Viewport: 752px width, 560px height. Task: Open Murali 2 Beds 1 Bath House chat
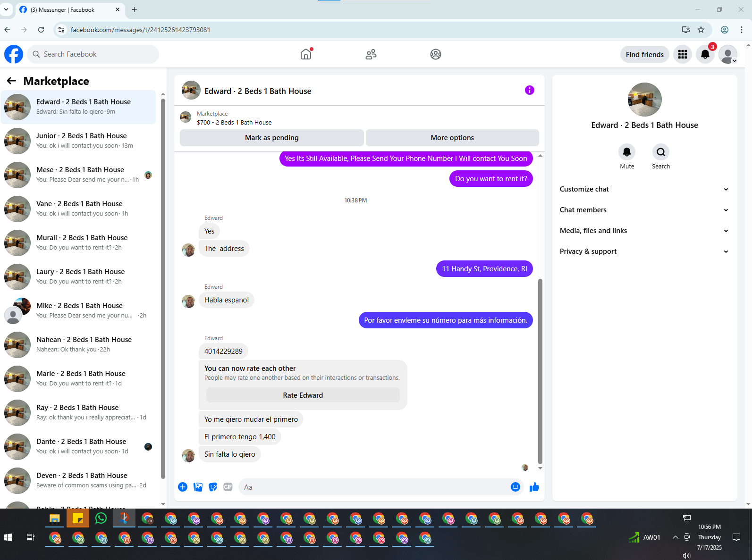78,243
